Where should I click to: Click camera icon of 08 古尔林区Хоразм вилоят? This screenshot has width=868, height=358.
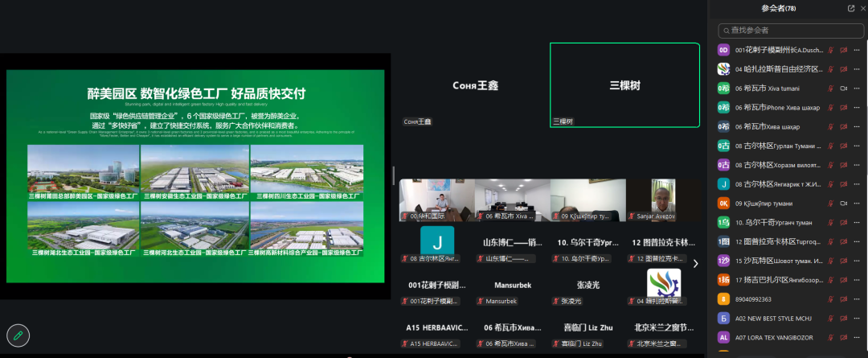click(844, 165)
